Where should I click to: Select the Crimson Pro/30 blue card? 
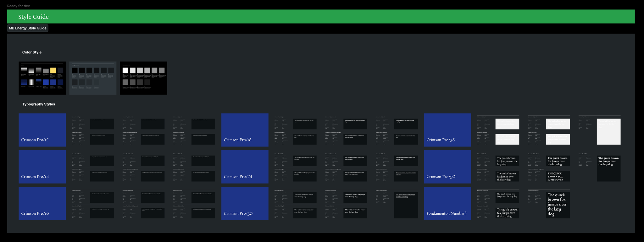click(245, 203)
